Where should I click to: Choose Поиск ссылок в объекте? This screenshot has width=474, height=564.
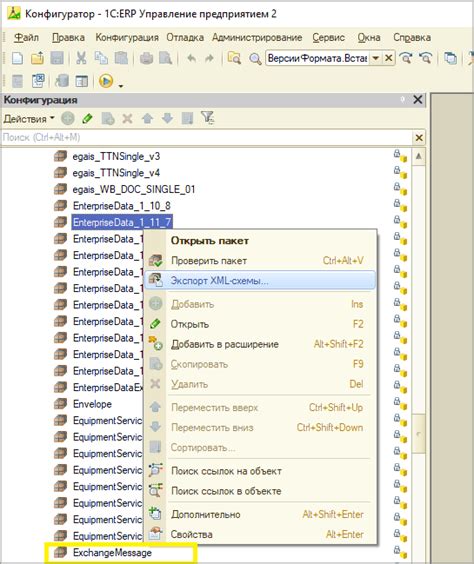tap(260, 491)
